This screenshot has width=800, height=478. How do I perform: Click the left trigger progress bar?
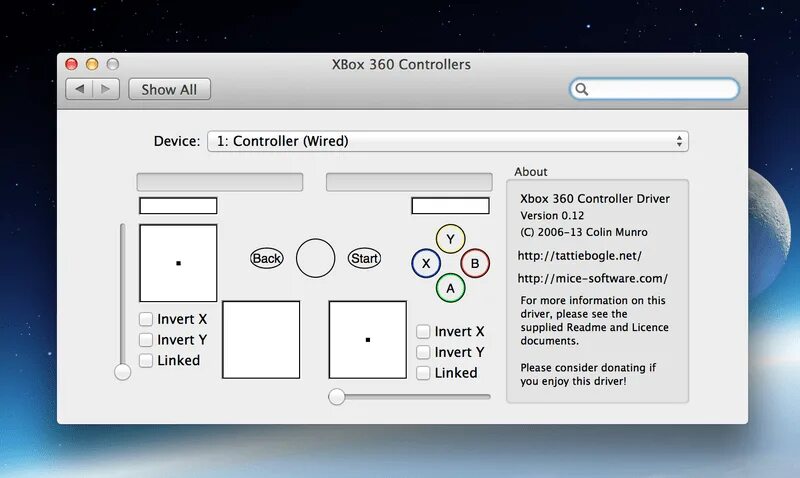(x=220, y=182)
